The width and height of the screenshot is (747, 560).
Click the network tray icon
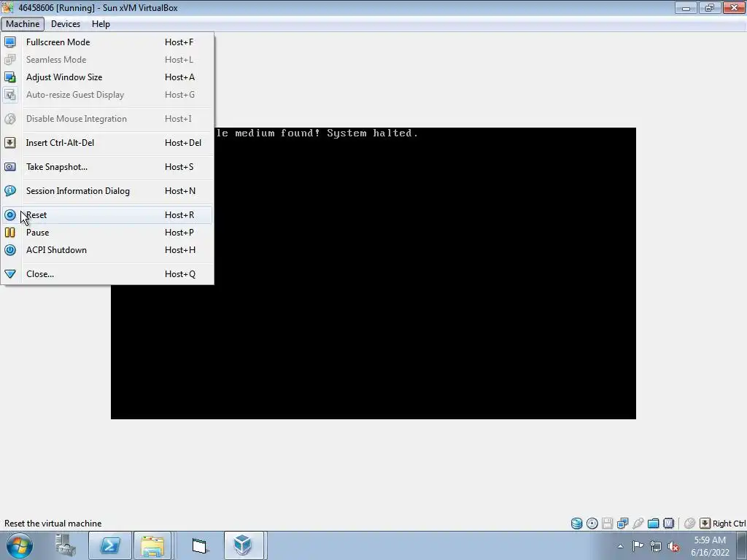pyautogui.click(x=656, y=546)
